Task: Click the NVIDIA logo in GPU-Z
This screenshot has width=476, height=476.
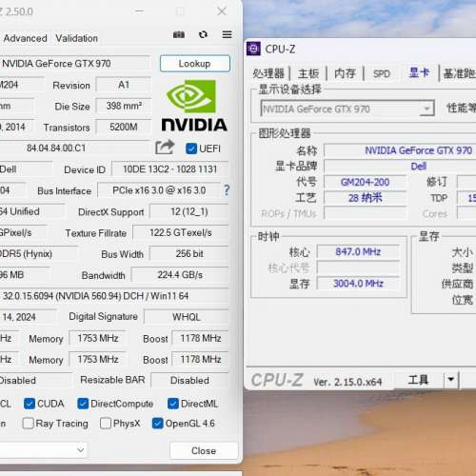Action: tap(194, 106)
